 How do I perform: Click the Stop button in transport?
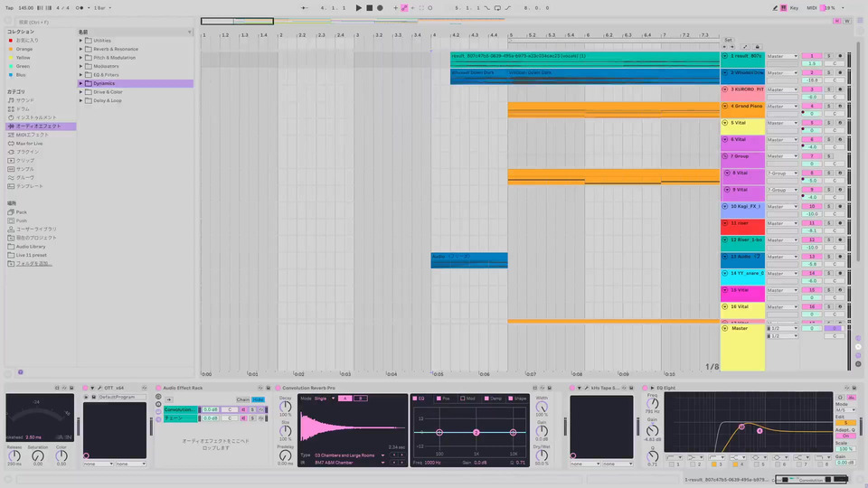click(369, 7)
